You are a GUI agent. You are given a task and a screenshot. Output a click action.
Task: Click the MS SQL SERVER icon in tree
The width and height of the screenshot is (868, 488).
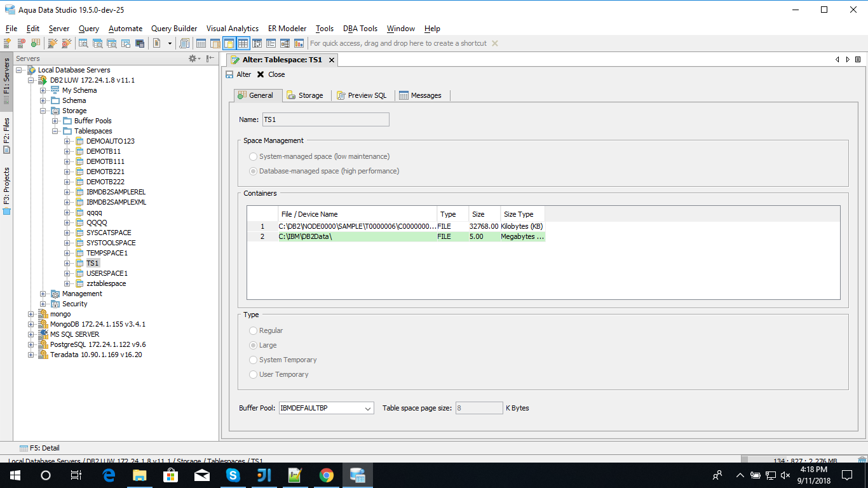coord(44,334)
